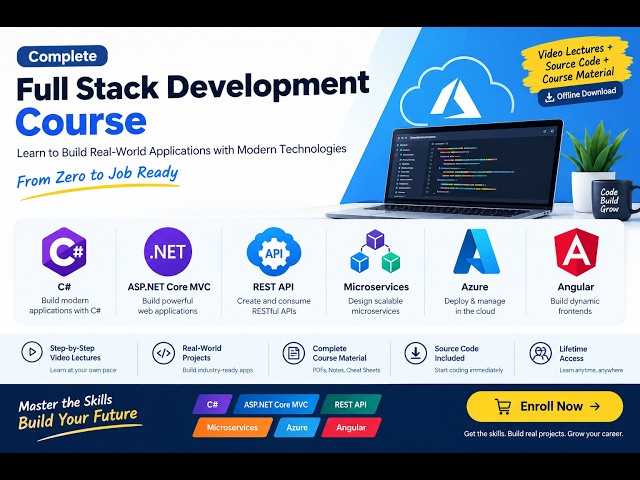Image resolution: width=640 pixels, height=480 pixels.
Task: Click the Enroll Now button
Action: (x=545, y=407)
